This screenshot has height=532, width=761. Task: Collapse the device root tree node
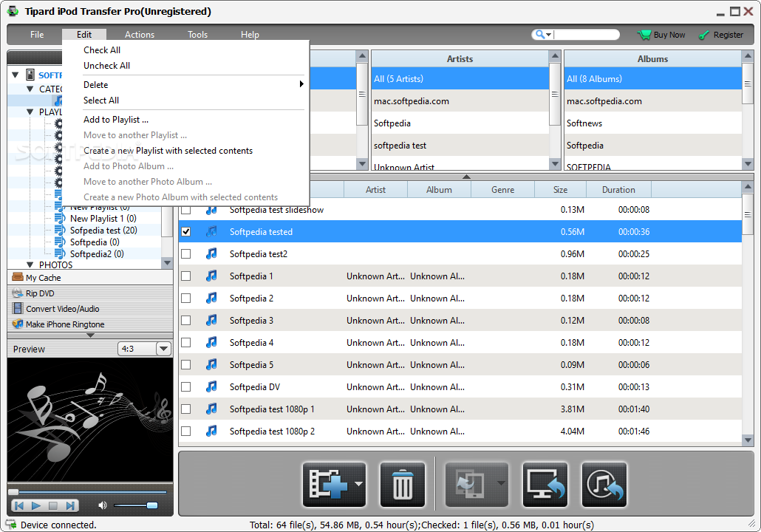[x=15, y=75]
